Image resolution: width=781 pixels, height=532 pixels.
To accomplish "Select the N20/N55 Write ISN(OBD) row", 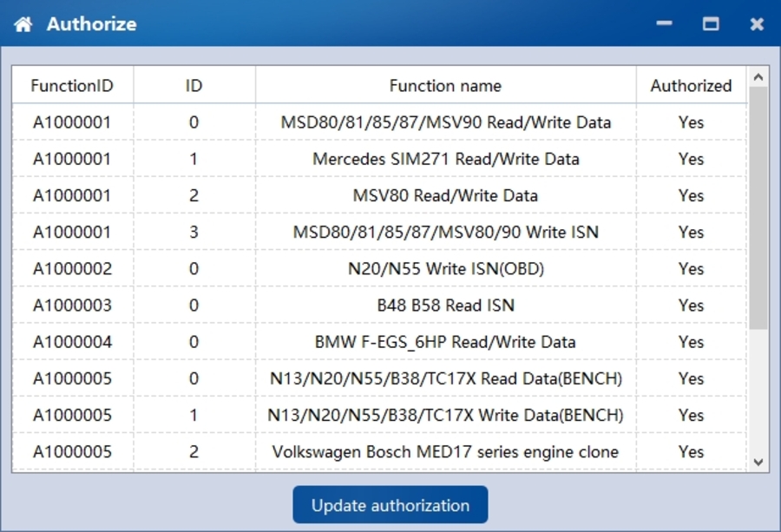I will 445,269.
